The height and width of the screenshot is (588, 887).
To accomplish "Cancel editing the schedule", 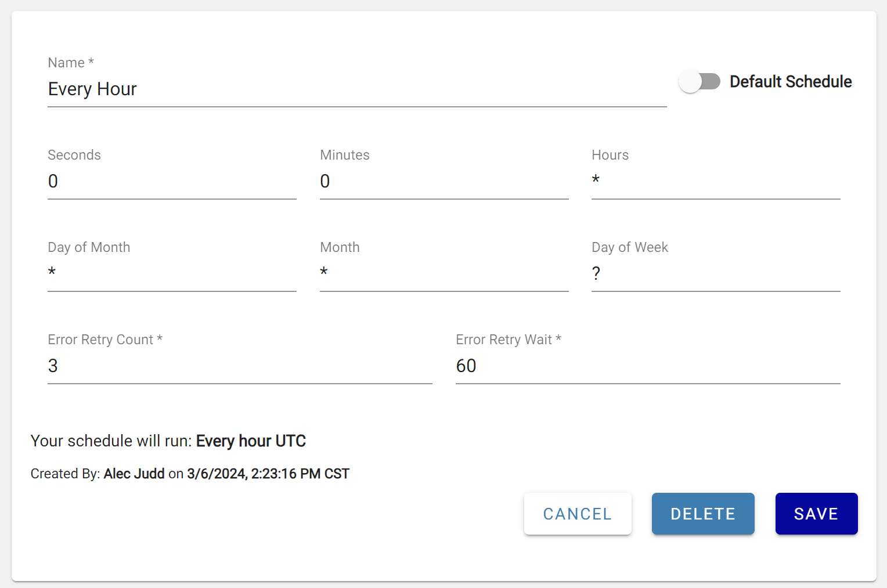I will point(578,514).
